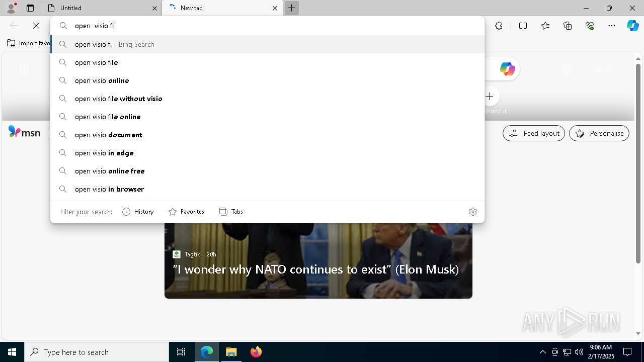Click the Tagtik source label

192,254
